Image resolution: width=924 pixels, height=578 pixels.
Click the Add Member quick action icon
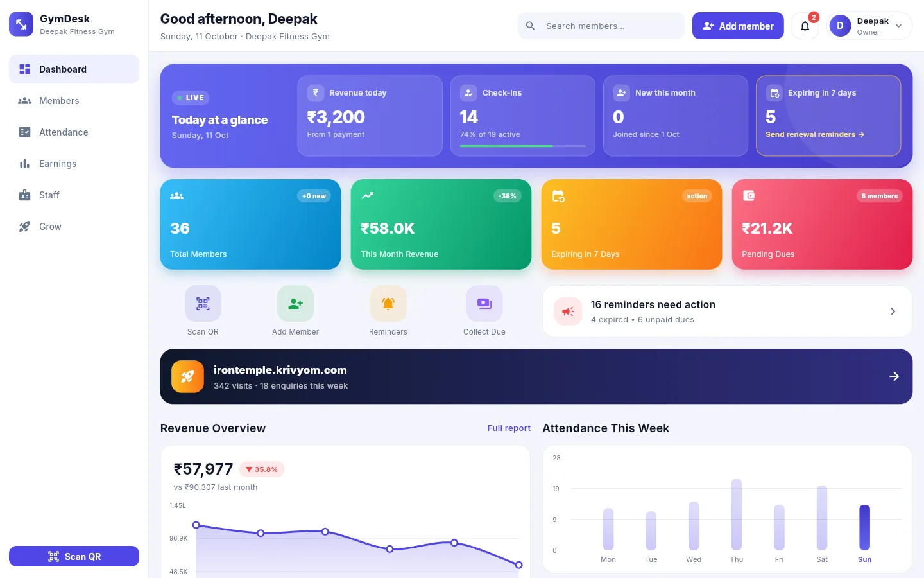(295, 304)
